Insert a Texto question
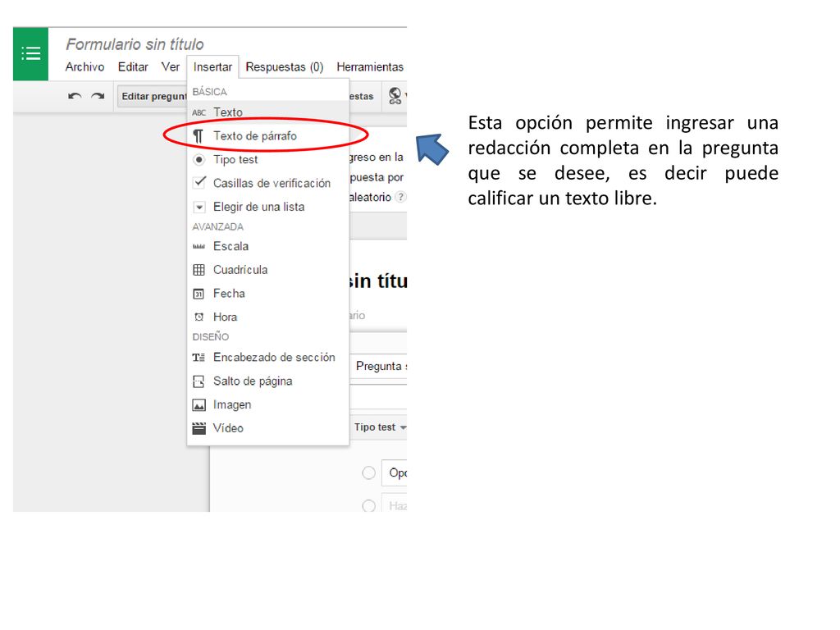Image resolution: width=840 pixels, height=630 pixels. point(268,112)
